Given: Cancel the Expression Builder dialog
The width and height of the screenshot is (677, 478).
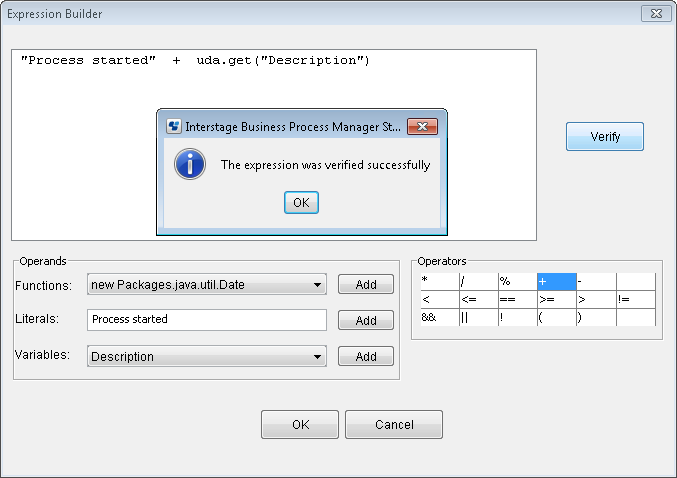Looking at the screenshot, I should (x=394, y=424).
